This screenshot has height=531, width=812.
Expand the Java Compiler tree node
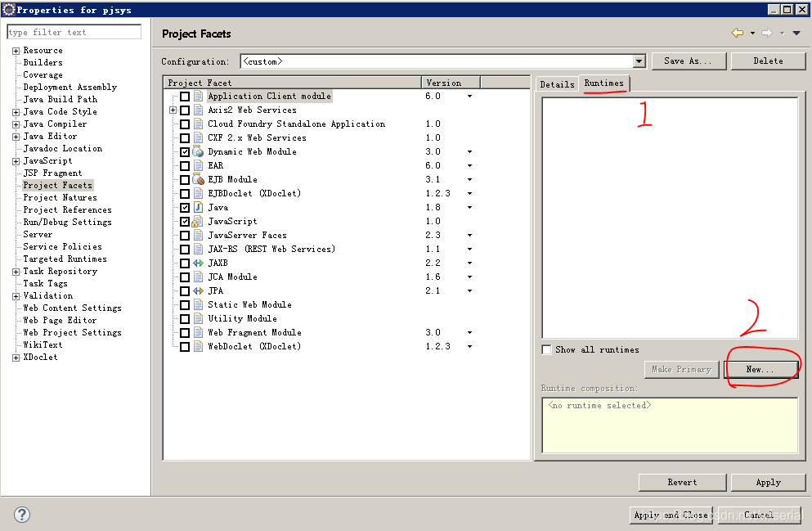16,124
